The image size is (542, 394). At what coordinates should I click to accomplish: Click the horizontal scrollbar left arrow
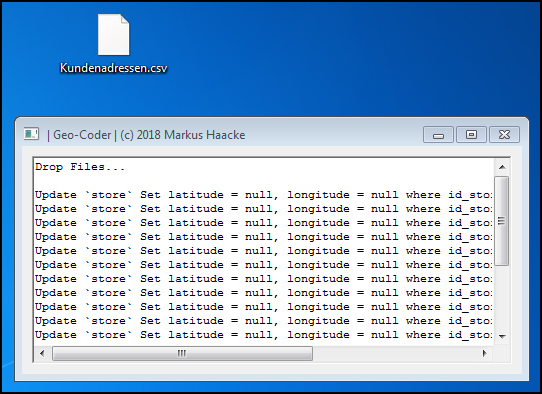[42, 353]
